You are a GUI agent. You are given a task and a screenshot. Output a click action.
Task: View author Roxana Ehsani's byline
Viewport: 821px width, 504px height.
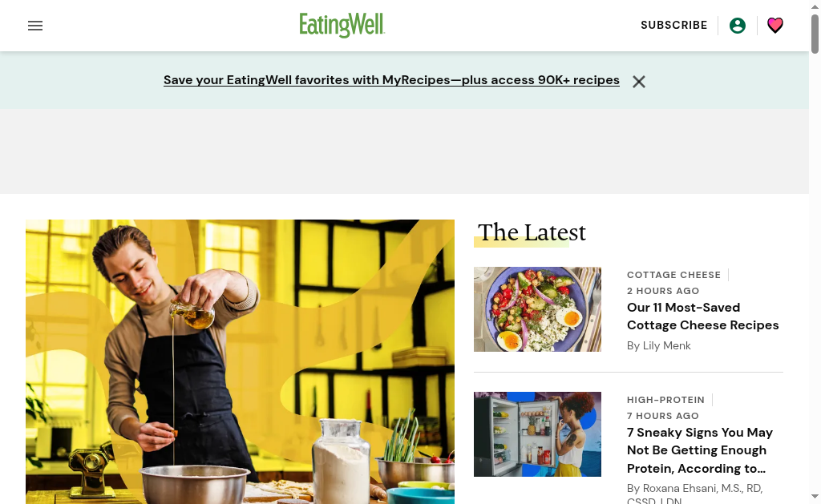coord(694,494)
